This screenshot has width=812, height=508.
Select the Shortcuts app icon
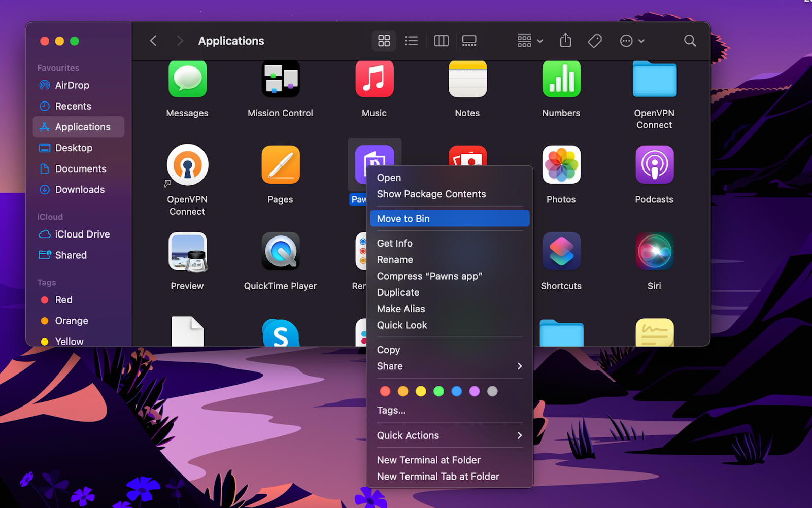pyautogui.click(x=561, y=252)
